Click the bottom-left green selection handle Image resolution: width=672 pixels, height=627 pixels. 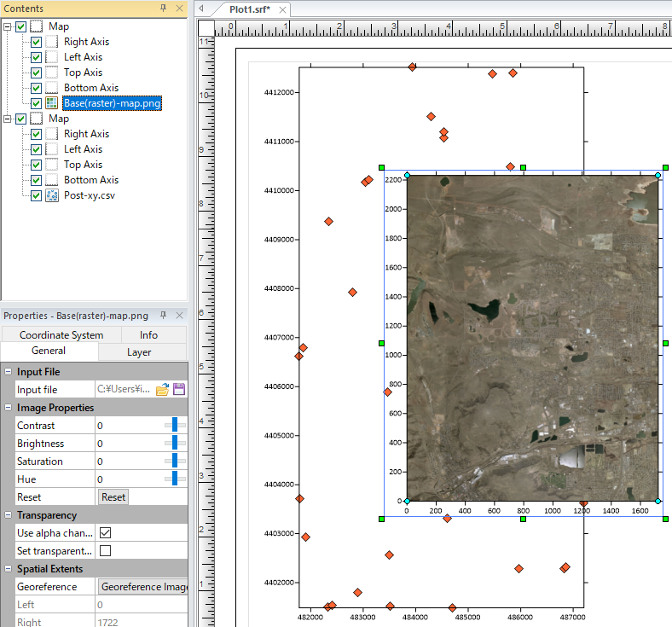[381, 519]
